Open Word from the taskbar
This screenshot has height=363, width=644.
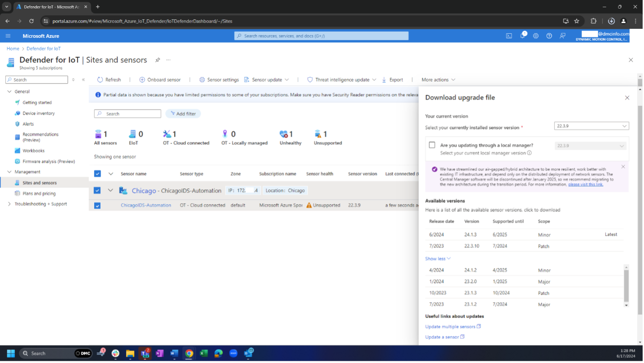pyautogui.click(x=174, y=353)
